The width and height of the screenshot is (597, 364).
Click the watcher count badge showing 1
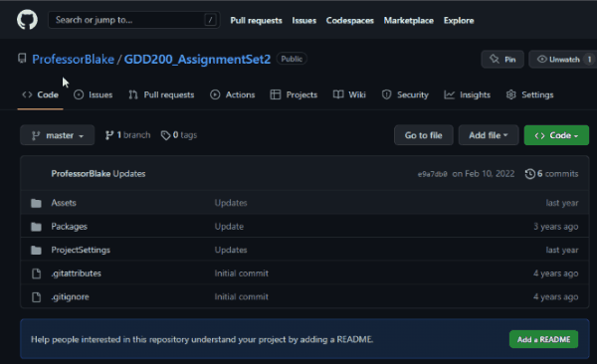click(x=589, y=60)
